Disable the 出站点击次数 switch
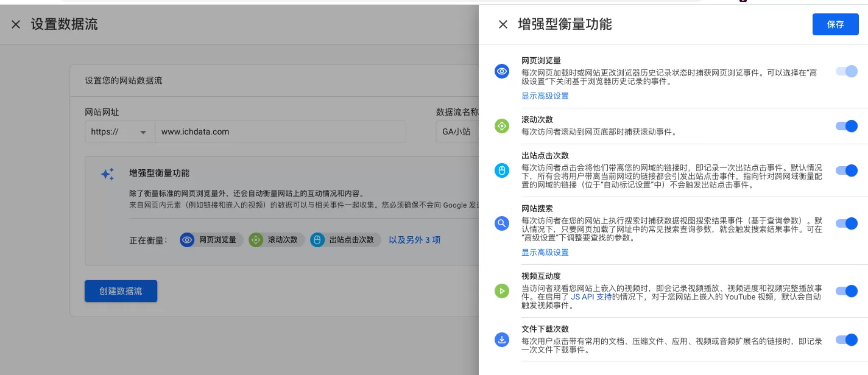This screenshot has height=375, width=868. pos(847,170)
